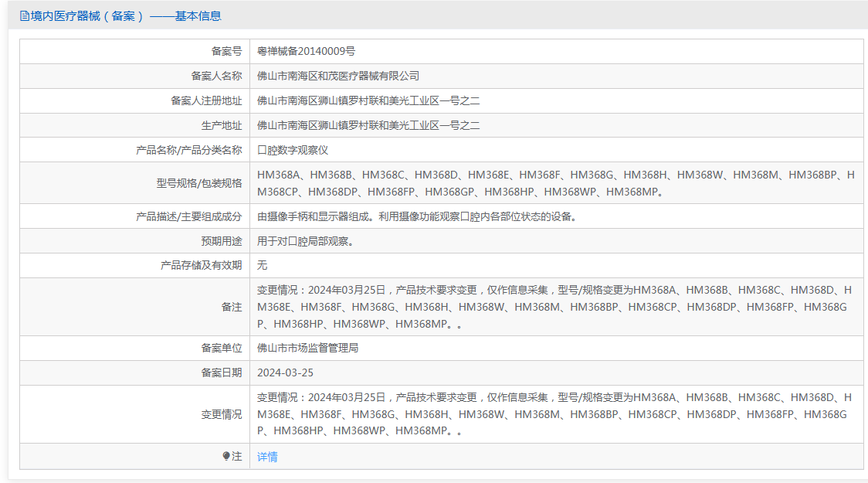The image size is (868, 483).
Task: Select the heading text 境内医疗器械(备案)——基本信息
Action: pos(126,16)
